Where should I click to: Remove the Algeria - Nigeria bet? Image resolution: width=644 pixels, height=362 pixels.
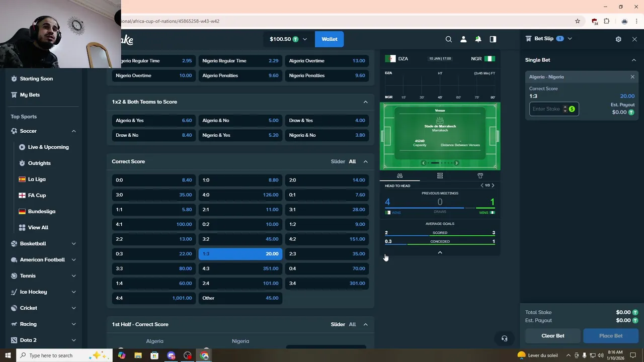[x=632, y=77]
